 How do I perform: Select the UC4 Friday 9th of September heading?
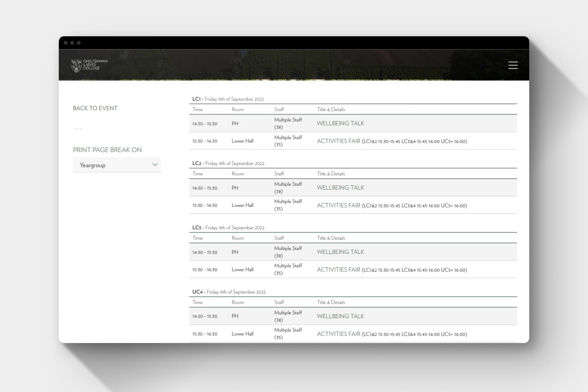tap(229, 292)
